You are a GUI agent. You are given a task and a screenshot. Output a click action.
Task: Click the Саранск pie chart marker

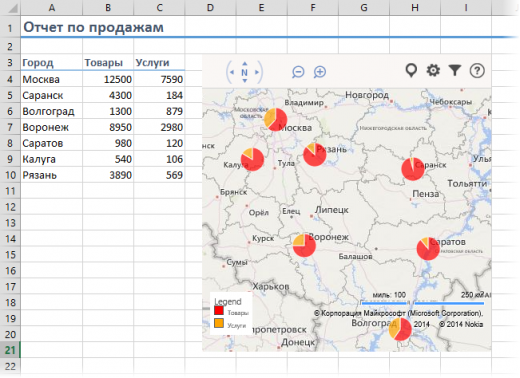[413, 169]
